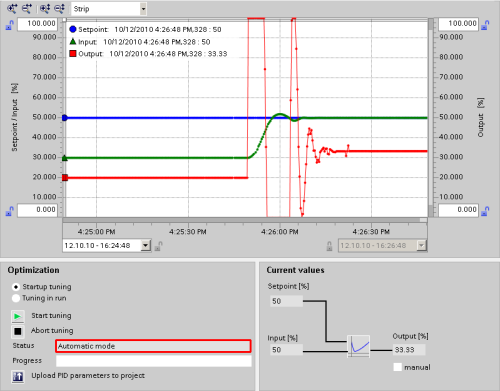
Task: Click the vertical zoom-out magnifier icon
Action: pos(60,9)
